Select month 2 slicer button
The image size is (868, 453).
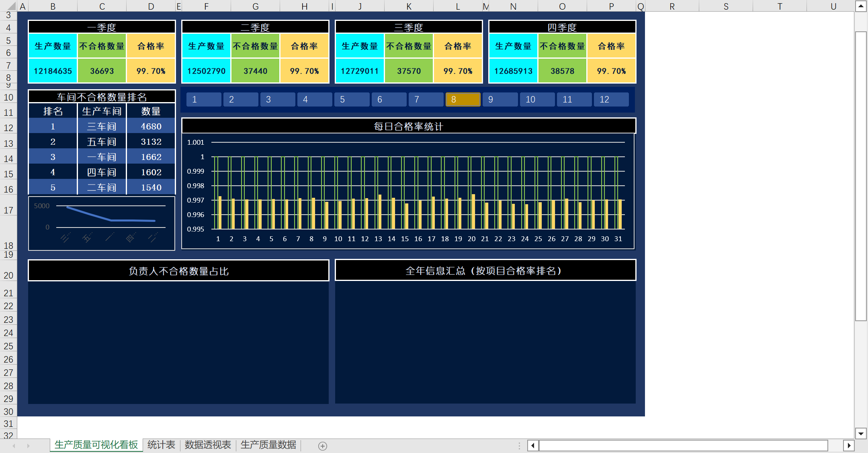241,99
